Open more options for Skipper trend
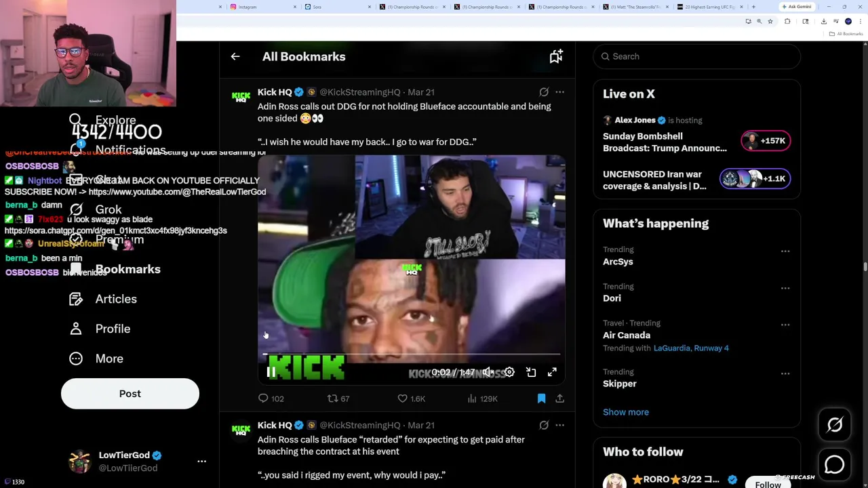Screen dimensions: 868x488 coord(785,373)
